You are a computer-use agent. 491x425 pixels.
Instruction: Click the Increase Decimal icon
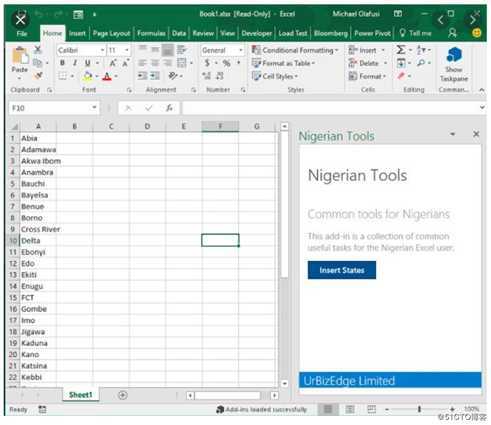207,76
